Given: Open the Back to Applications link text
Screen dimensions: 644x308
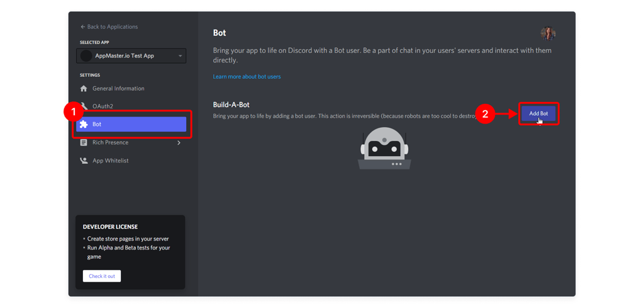Looking at the screenshot, I should pos(113,27).
